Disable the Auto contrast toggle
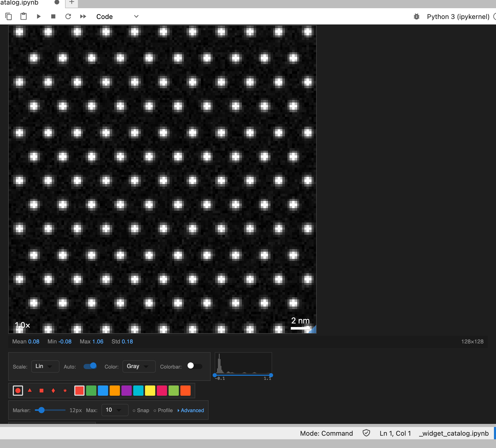The height and width of the screenshot is (448, 496). tap(90, 366)
